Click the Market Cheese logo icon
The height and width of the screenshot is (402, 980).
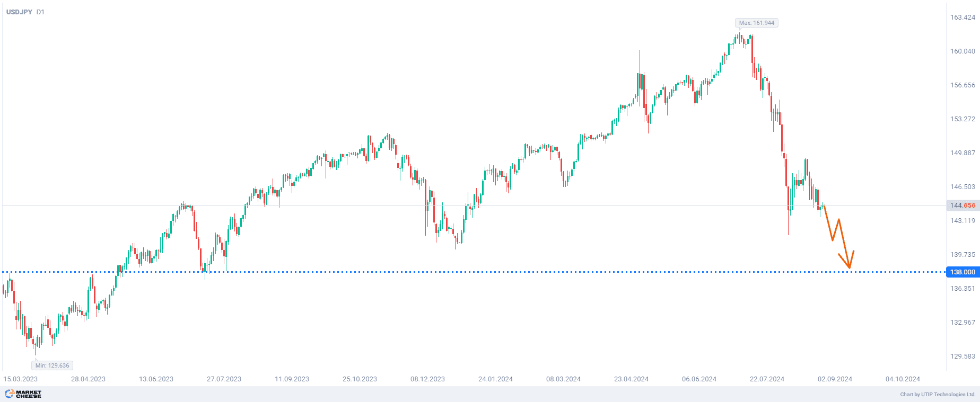(10, 394)
